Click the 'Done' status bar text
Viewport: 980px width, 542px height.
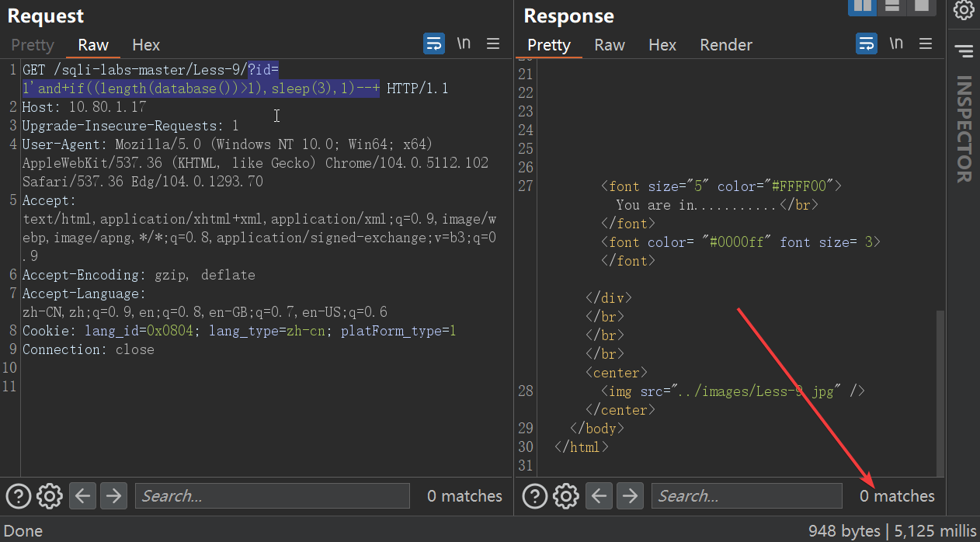[x=24, y=531]
